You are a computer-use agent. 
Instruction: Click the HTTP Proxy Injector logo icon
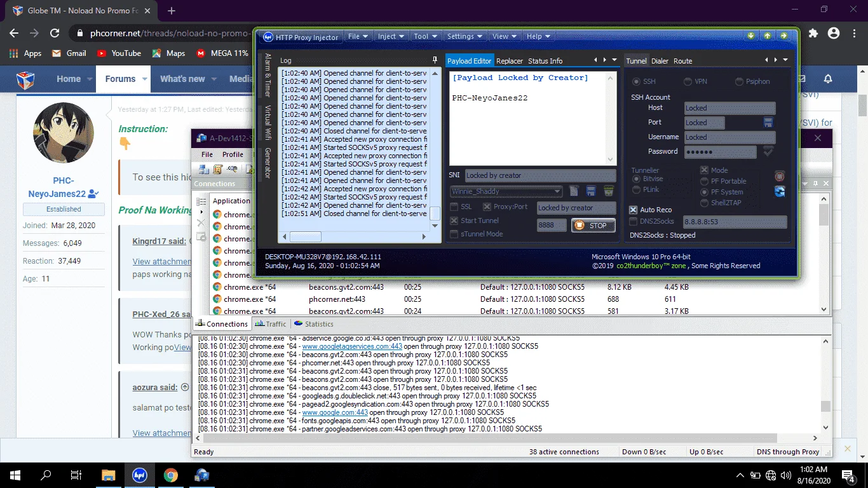click(268, 37)
